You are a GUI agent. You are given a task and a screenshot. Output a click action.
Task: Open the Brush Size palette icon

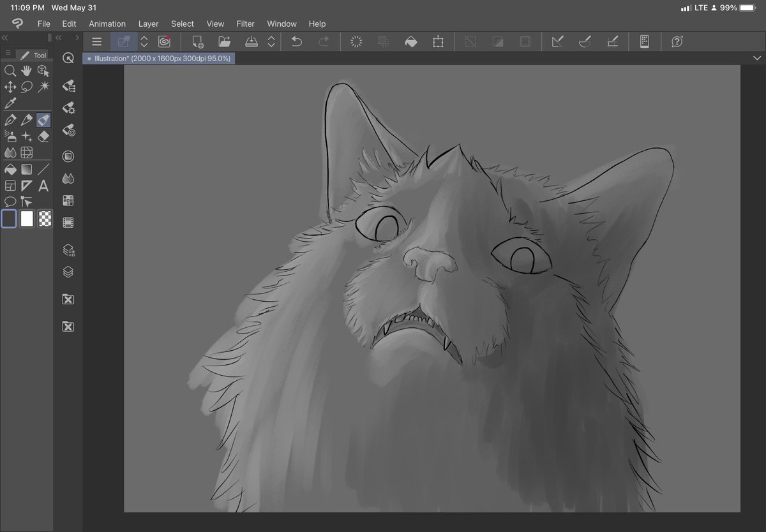68,130
